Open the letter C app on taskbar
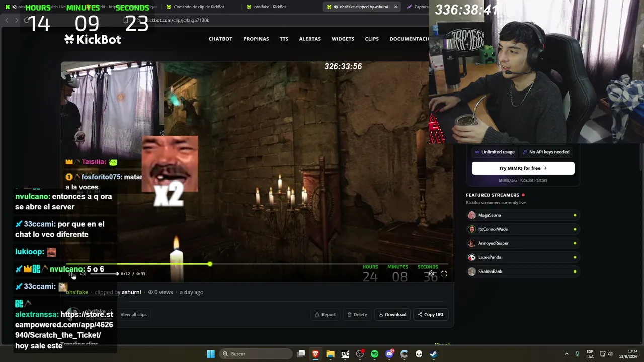This screenshot has height=362, width=644. point(404,354)
